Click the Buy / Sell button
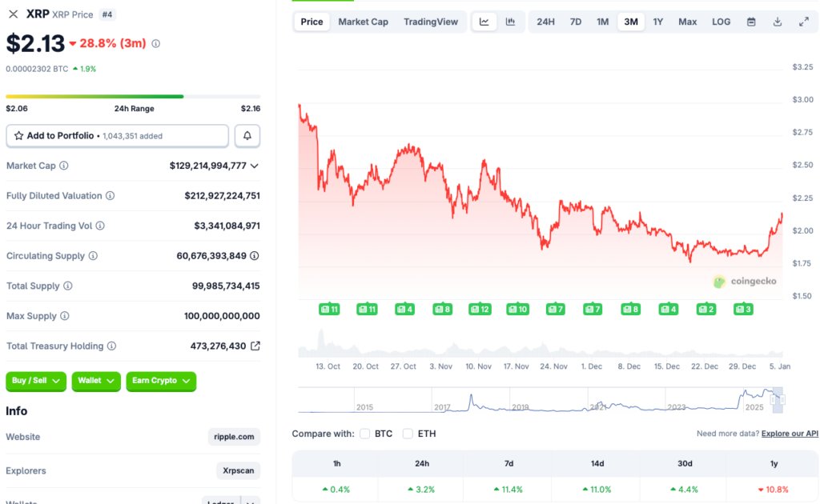This screenshot has height=504, width=820. coord(35,382)
